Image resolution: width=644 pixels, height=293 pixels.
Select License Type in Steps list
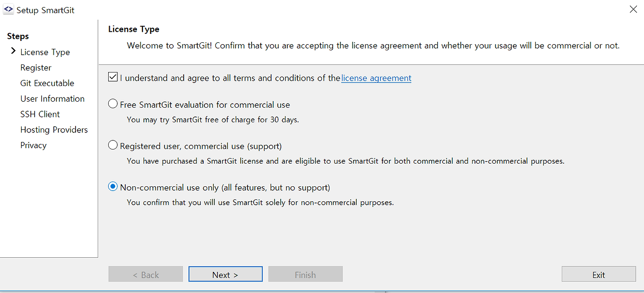click(x=45, y=52)
